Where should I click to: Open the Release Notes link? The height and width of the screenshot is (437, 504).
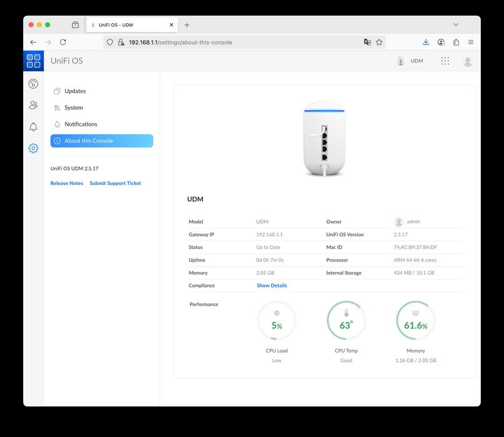(66, 183)
